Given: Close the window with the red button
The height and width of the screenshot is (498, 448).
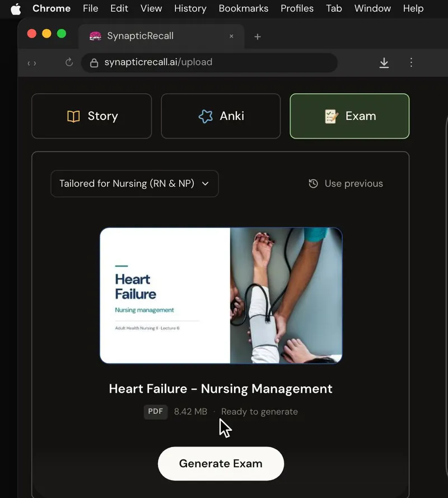Looking at the screenshot, I should pos(32,34).
